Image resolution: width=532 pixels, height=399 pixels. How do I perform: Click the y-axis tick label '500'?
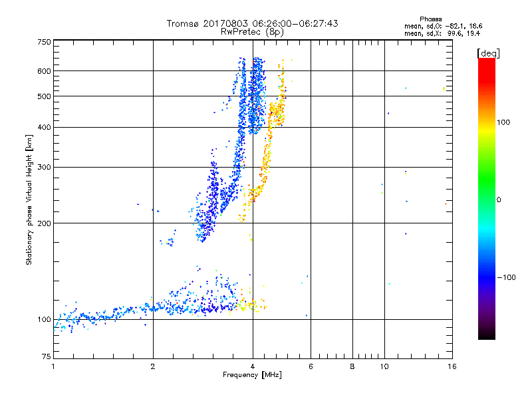pyautogui.click(x=44, y=96)
